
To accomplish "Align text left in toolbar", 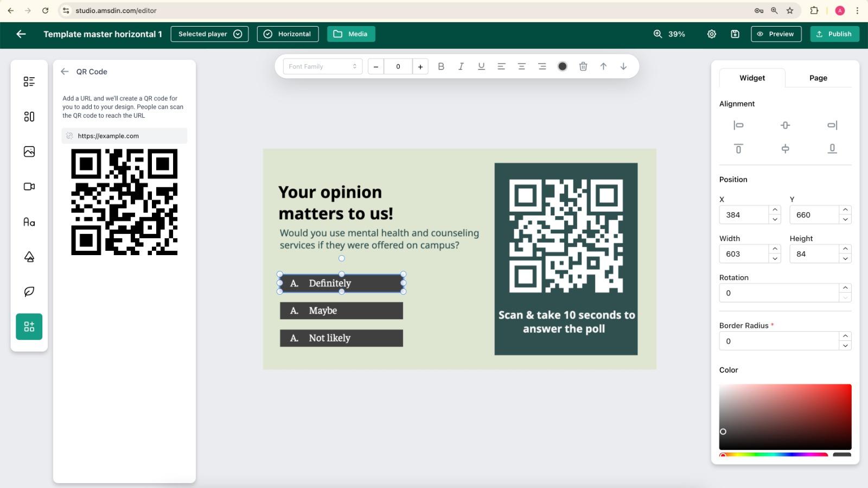I will tap(501, 66).
